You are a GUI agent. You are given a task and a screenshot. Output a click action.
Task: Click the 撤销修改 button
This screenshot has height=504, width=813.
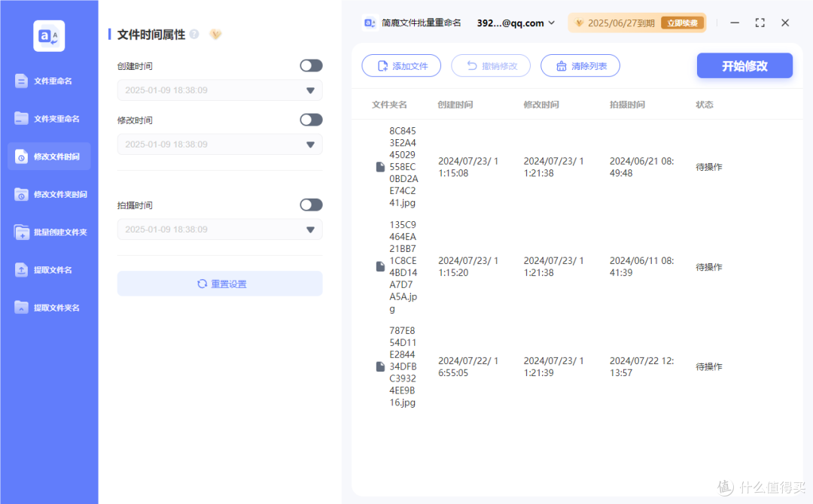491,65
